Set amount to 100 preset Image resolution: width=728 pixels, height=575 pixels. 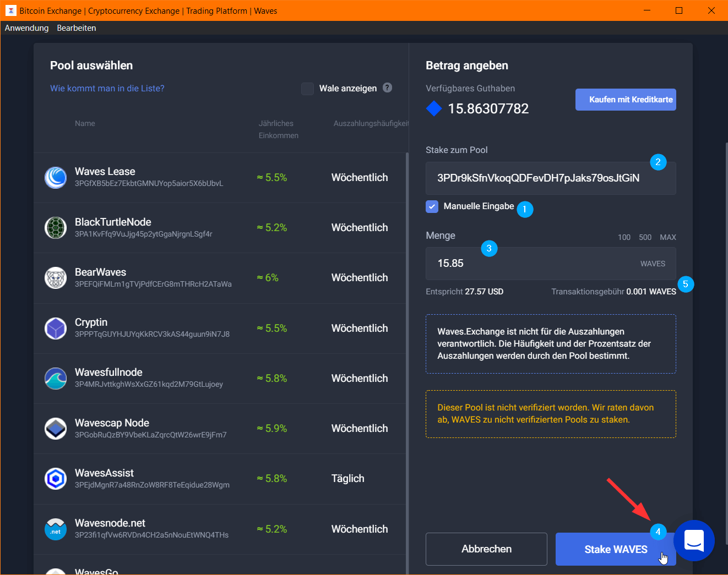pos(624,237)
